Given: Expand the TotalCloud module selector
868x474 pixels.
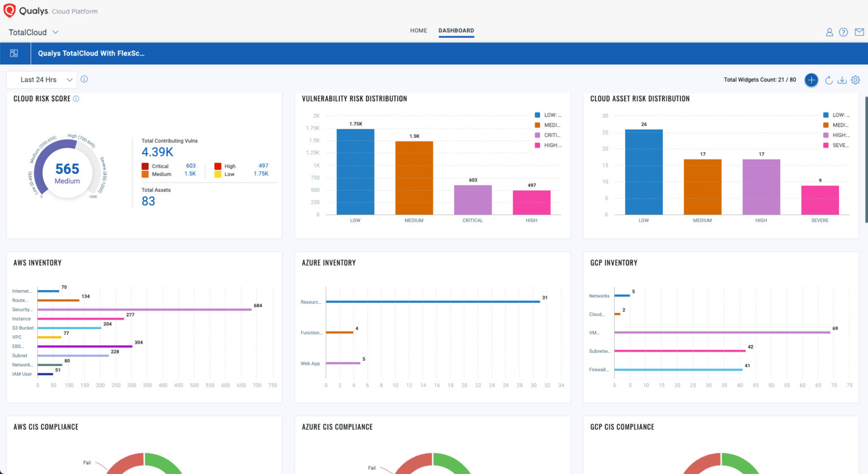Looking at the screenshot, I should [32, 32].
